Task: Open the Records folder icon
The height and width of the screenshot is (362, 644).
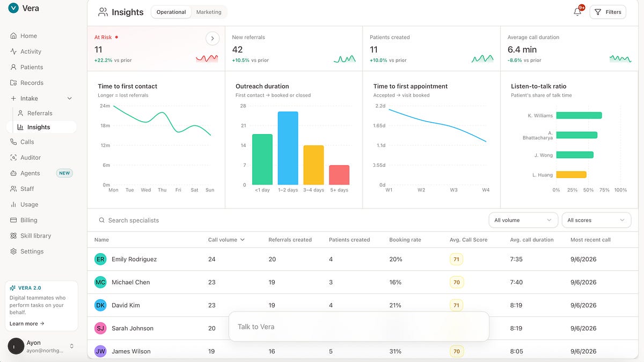Action: tap(13, 83)
